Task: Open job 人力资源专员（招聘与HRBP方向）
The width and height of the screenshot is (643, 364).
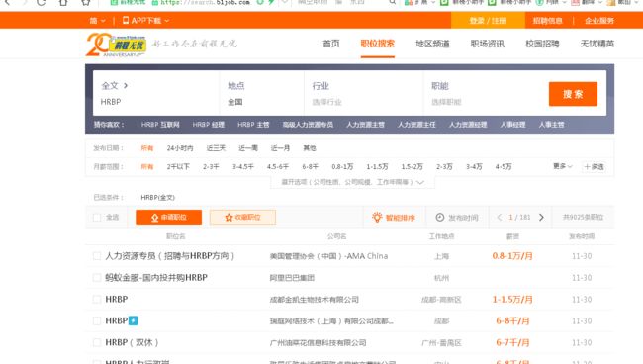Action: tap(170, 256)
